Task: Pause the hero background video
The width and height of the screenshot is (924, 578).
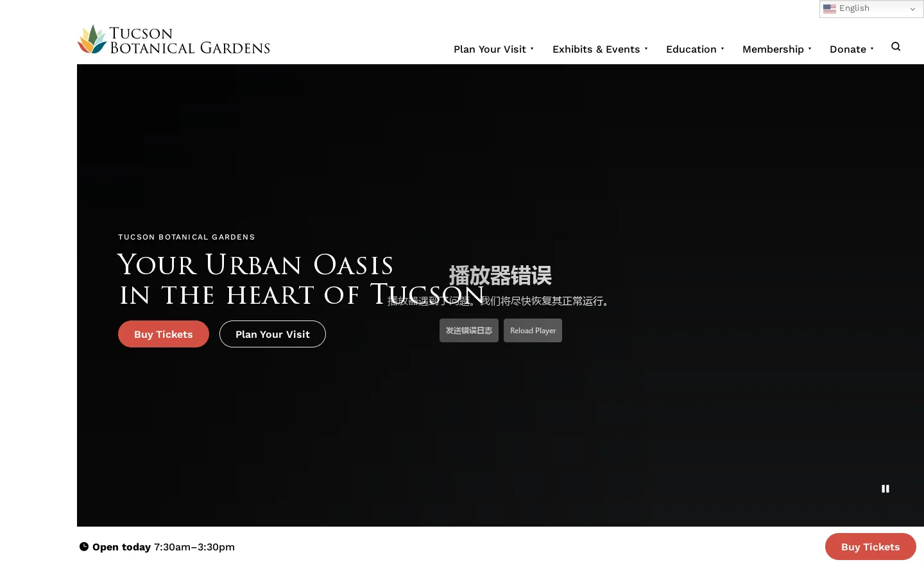Action: coord(886,489)
